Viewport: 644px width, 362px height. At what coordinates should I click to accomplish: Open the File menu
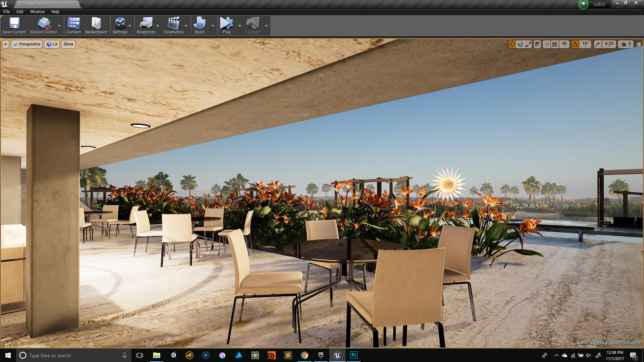6,11
